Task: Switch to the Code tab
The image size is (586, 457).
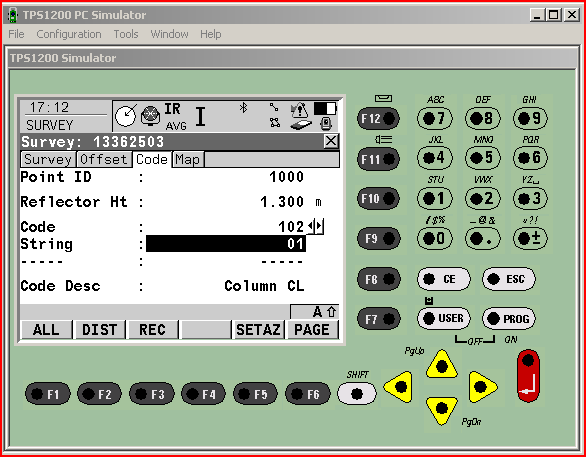Action: point(152,160)
